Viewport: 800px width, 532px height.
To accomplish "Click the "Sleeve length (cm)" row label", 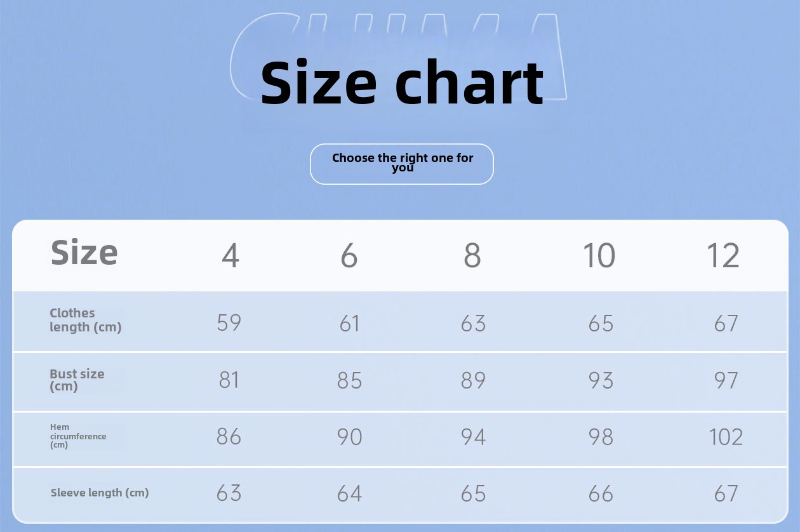I will point(100,493).
